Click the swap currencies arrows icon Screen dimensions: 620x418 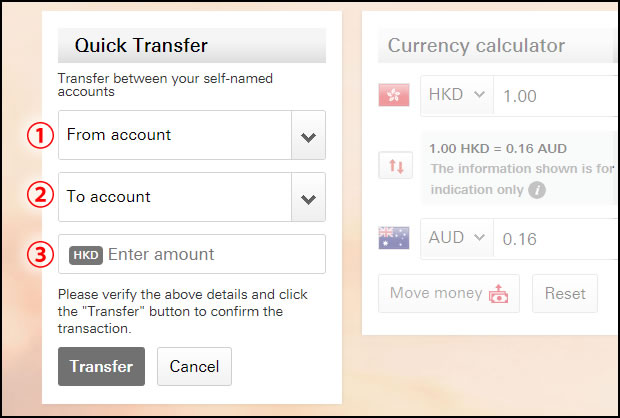(396, 165)
